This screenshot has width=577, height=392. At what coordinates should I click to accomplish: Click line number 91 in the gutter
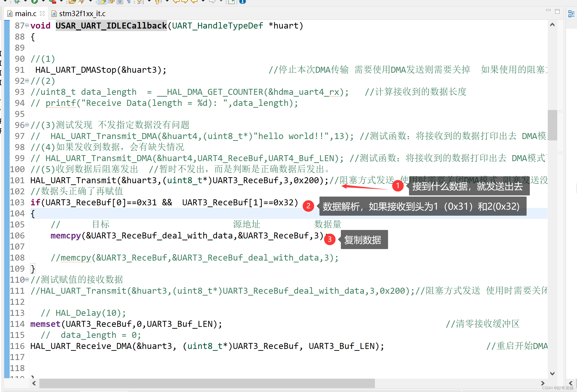pos(20,70)
